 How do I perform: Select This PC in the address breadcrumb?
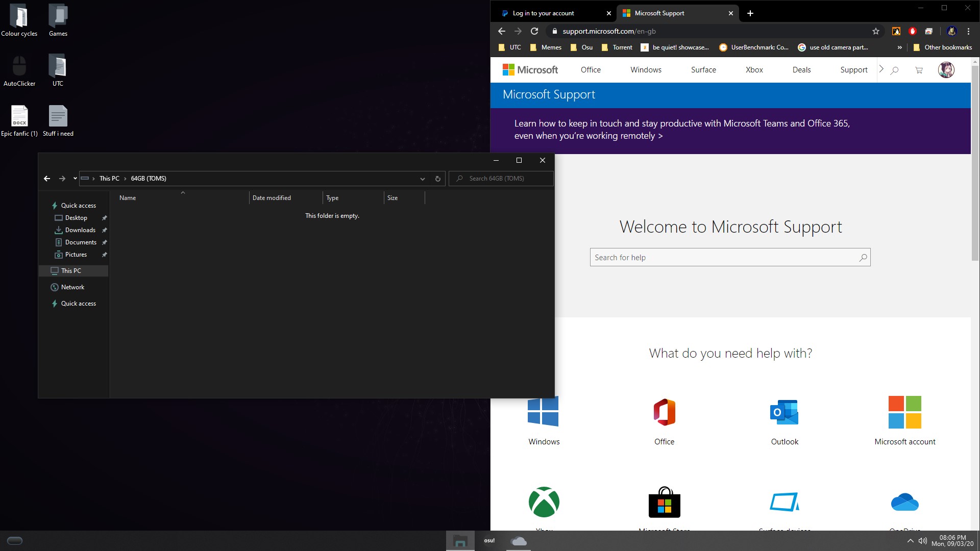pos(109,179)
